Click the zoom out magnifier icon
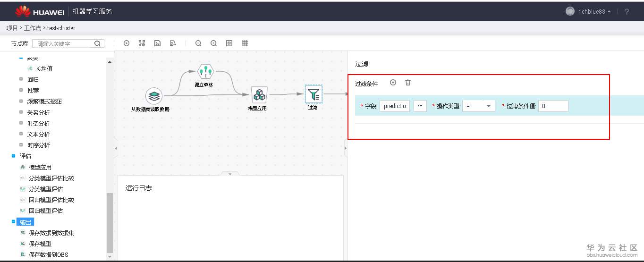The width and height of the screenshot is (644, 262). coord(198,43)
